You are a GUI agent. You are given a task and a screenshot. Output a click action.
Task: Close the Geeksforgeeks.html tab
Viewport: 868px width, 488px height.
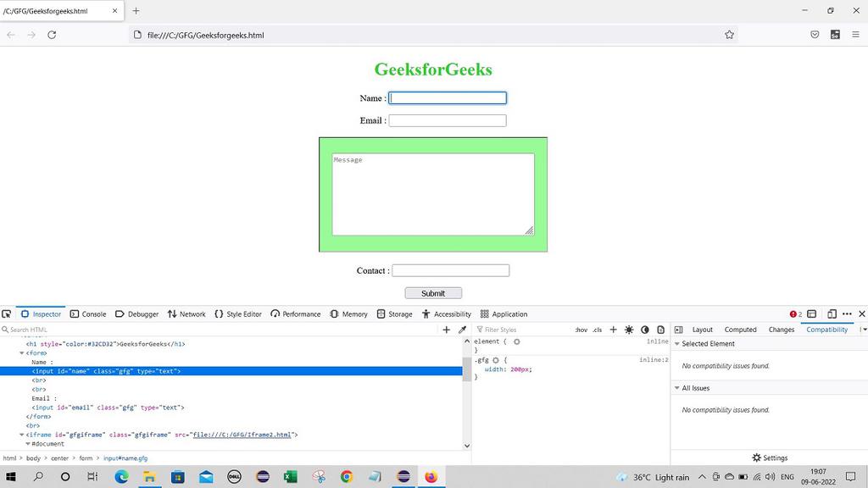click(x=114, y=10)
